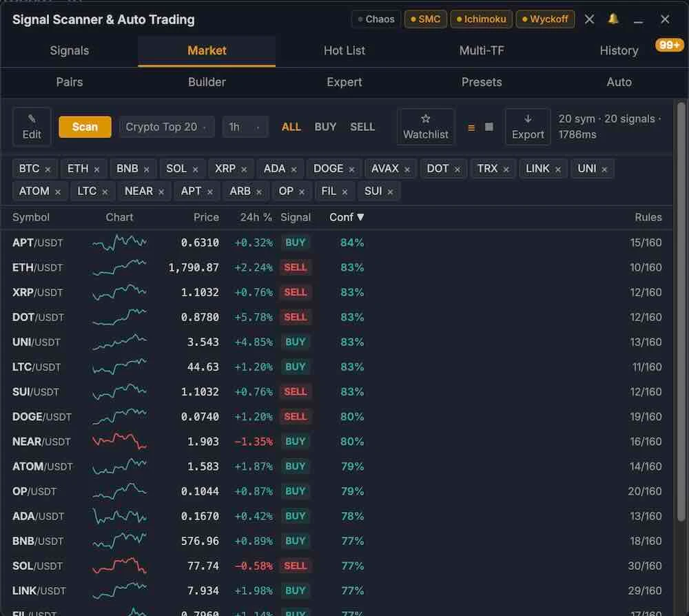Open the Crypto Top 20 dropdown
The height and width of the screenshot is (616, 689).
coord(167,127)
